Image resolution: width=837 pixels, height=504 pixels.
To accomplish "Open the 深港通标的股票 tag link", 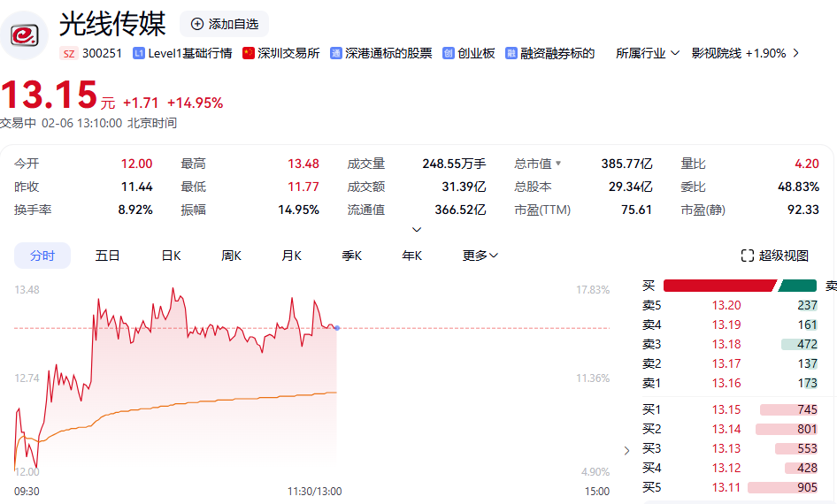I will tap(388, 53).
